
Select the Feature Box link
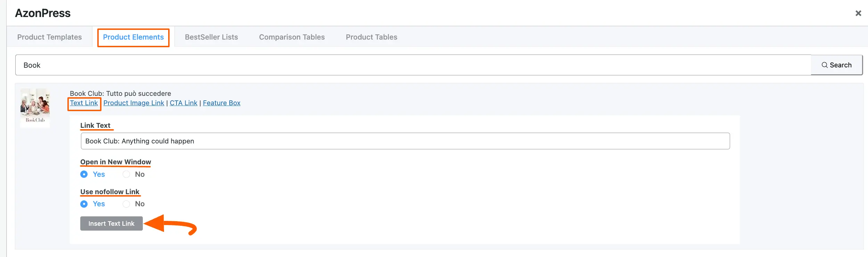221,103
